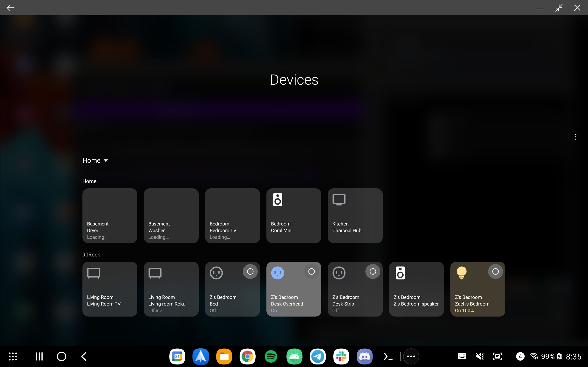Open the Slack app
Image resolution: width=588 pixels, height=367 pixels.
tap(342, 356)
